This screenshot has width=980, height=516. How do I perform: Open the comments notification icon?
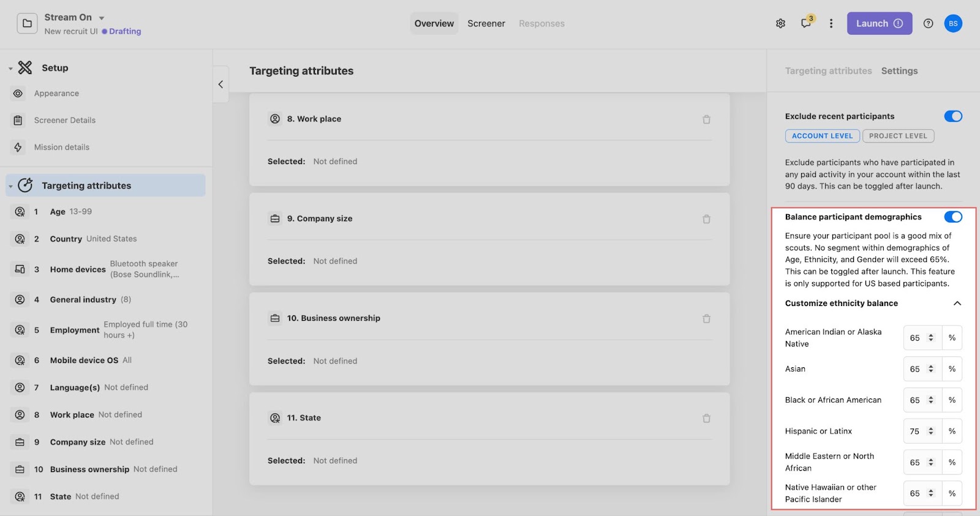(x=806, y=23)
